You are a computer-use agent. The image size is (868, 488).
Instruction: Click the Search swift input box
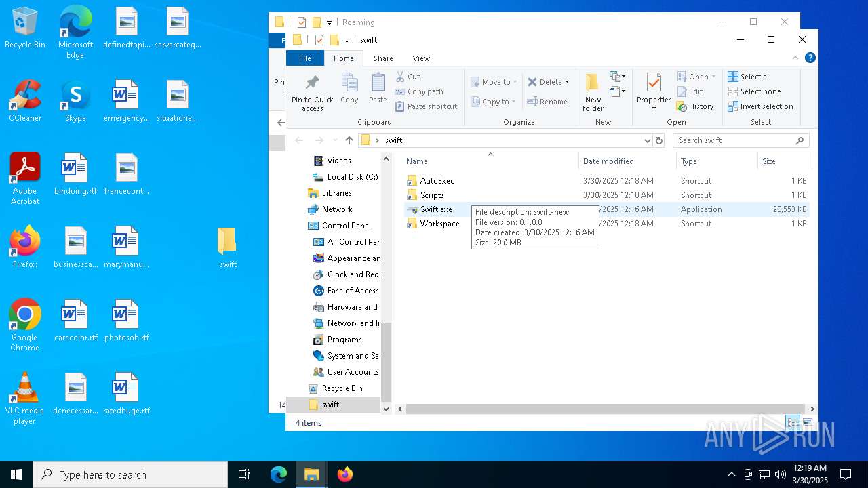pos(741,140)
